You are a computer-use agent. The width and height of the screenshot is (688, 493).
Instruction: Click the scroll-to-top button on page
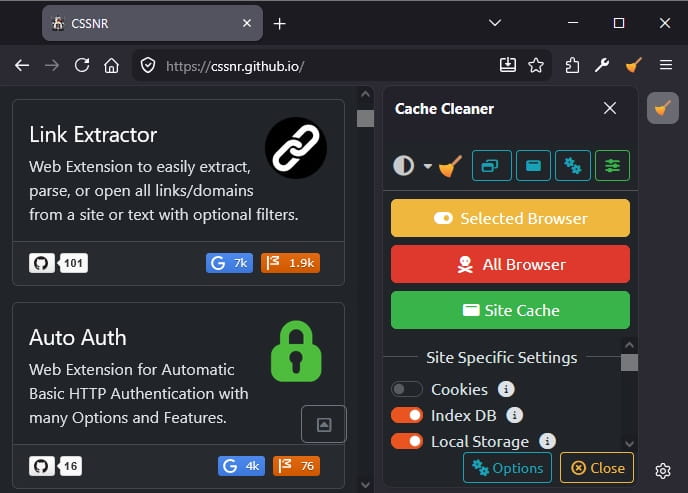tap(324, 425)
